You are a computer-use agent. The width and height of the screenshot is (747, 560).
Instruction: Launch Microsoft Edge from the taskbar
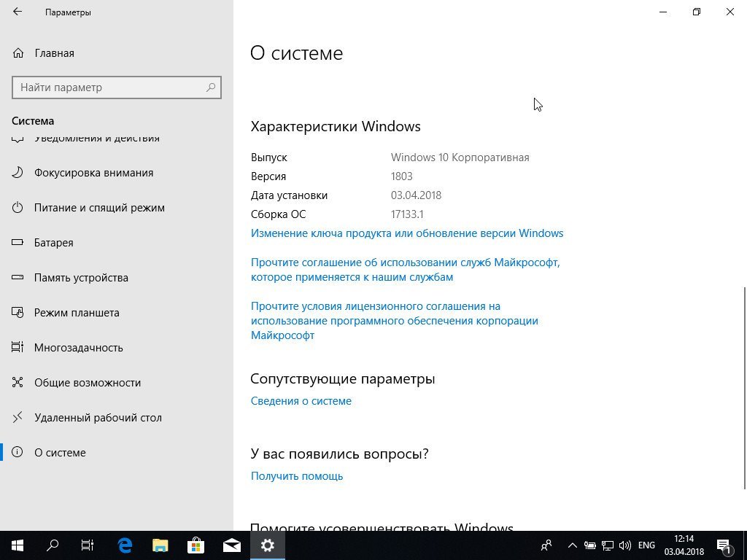pyautogui.click(x=125, y=545)
